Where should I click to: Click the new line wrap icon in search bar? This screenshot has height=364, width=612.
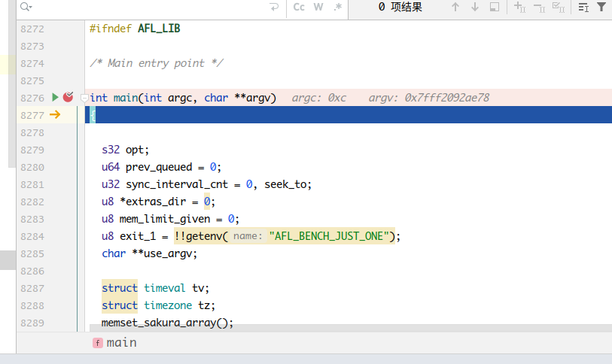[x=274, y=7]
